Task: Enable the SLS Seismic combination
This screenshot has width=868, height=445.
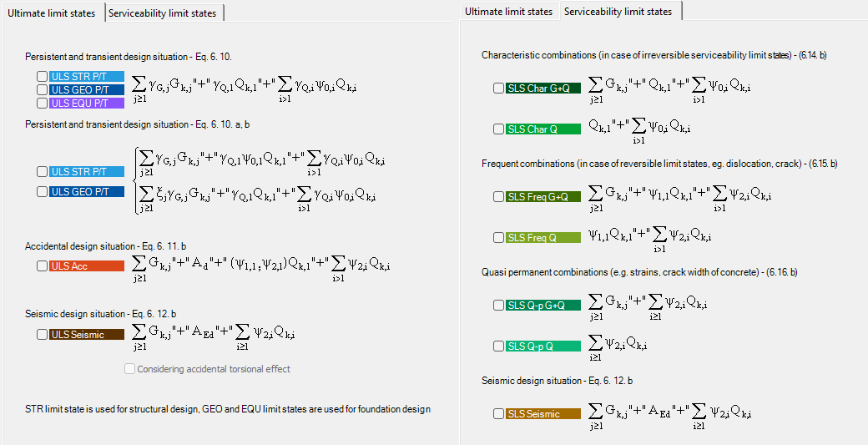Action: (x=498, y=414)
